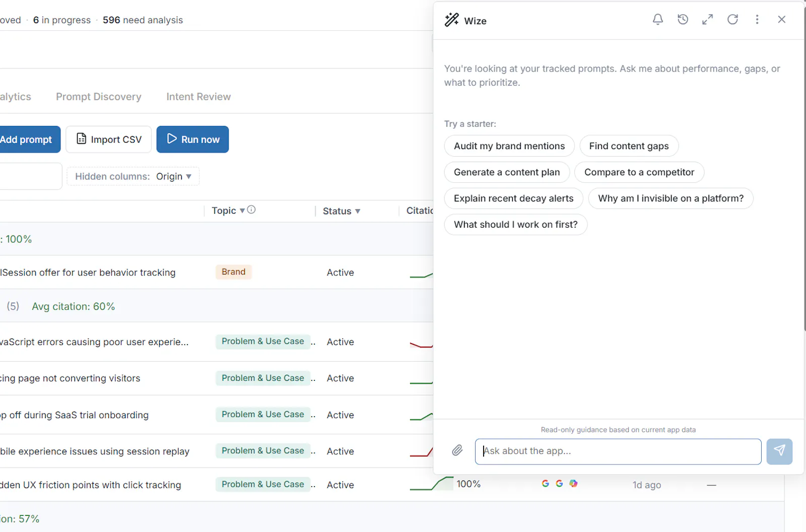This screenshot has height=532, width=806.
Task: Open Wize chat history clock icon
Action: [683, 20]
